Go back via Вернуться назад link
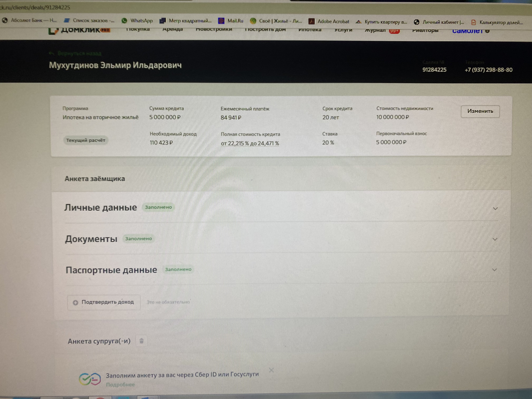Viewport: 532px width, 399px height. (x=79, y=53)
